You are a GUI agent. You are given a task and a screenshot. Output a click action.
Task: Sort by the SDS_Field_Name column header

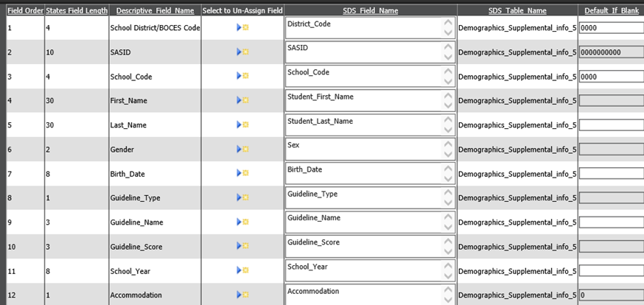[369, 11]
